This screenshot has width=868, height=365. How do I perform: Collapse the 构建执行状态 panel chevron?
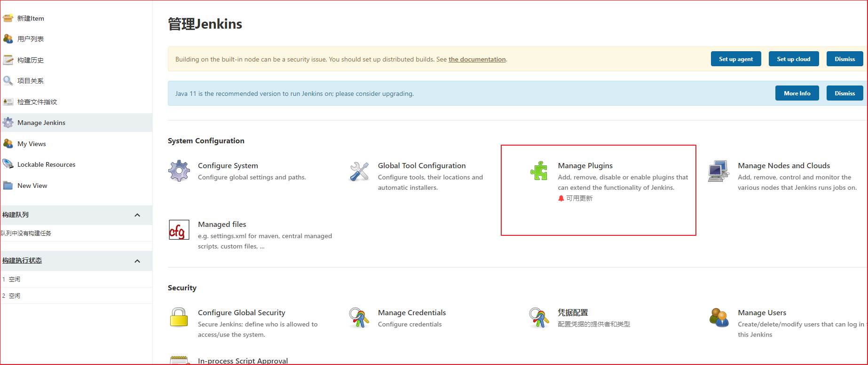pos(137,261)
